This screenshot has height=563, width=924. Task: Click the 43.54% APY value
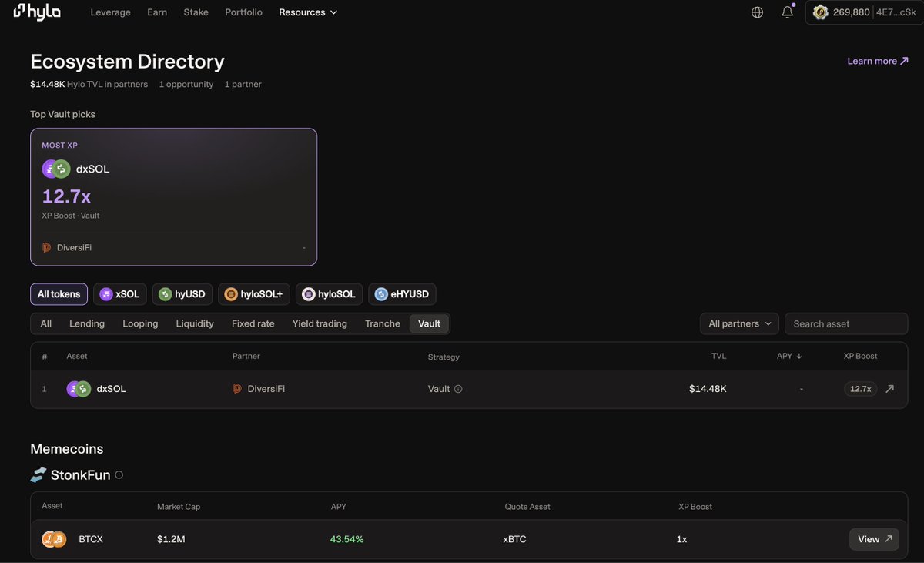[x=346, y=539]
